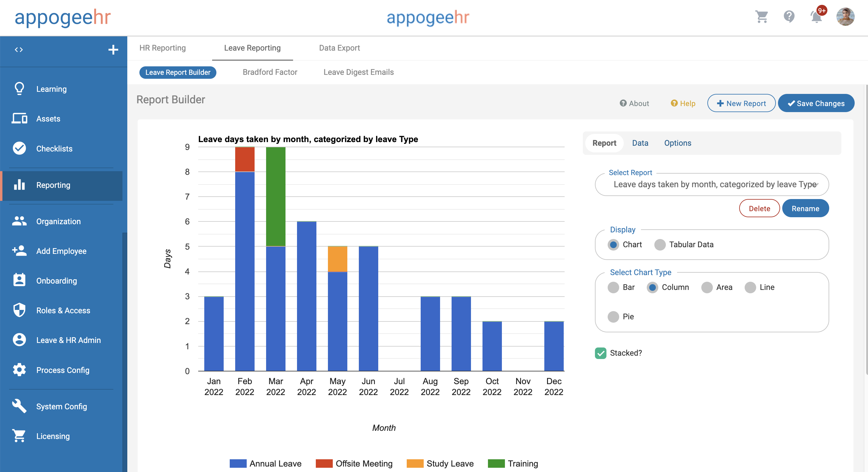868x472 pixels.
Task: Select the Tabular Data display option
Action: tap(660, 244)
